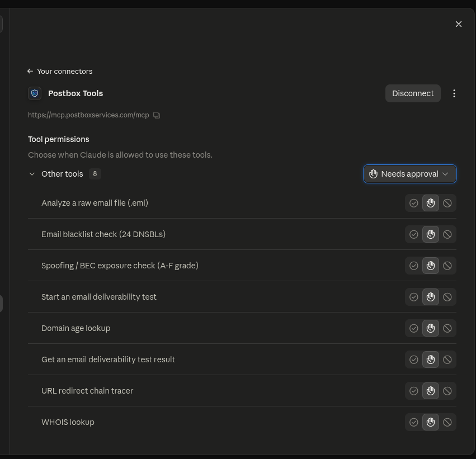Block the 'Email blacklist check' tool
Screen dimensions: 476x459
(447, 234)
